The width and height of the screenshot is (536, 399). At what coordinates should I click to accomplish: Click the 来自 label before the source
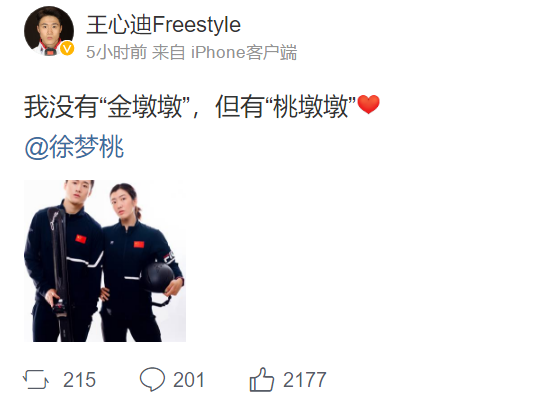(168, 53)
